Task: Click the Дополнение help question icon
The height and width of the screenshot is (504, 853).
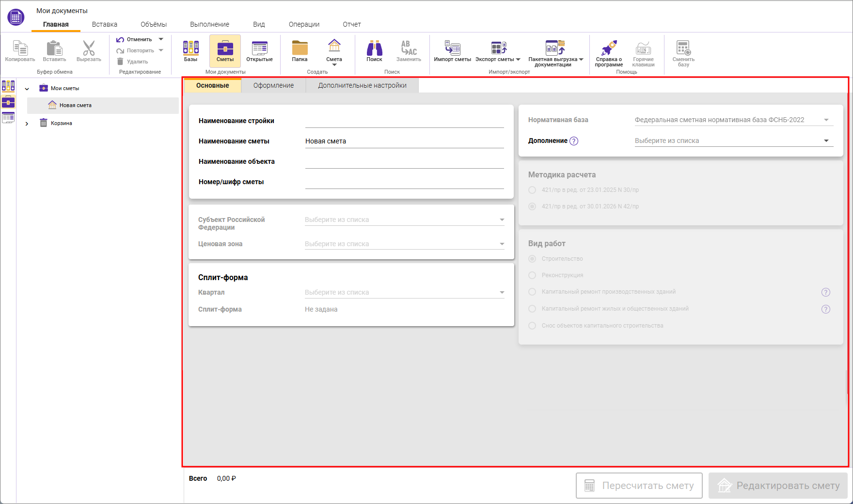Action: 574,141
